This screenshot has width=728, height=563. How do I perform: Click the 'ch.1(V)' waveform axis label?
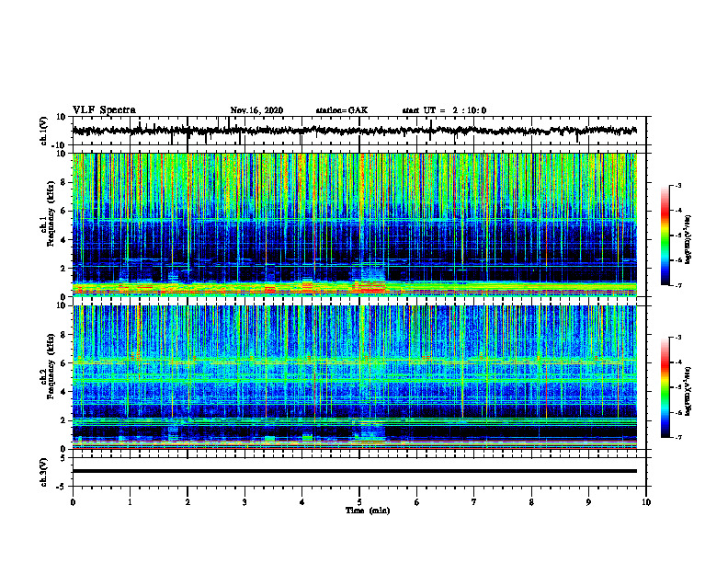coord(44,131)
